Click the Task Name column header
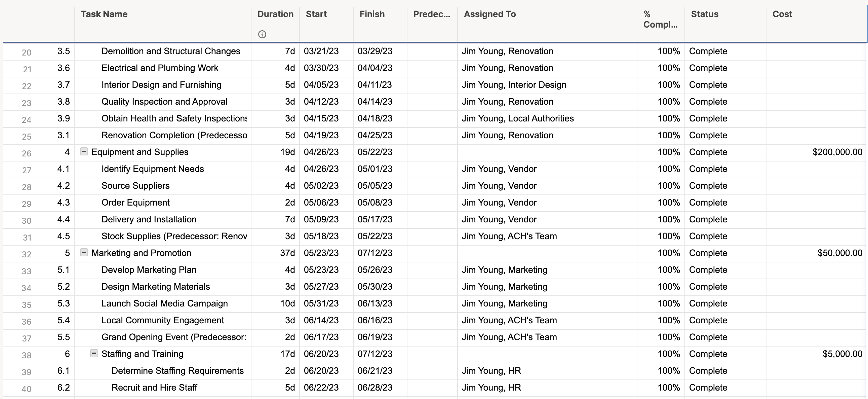 tap(104, 14)
